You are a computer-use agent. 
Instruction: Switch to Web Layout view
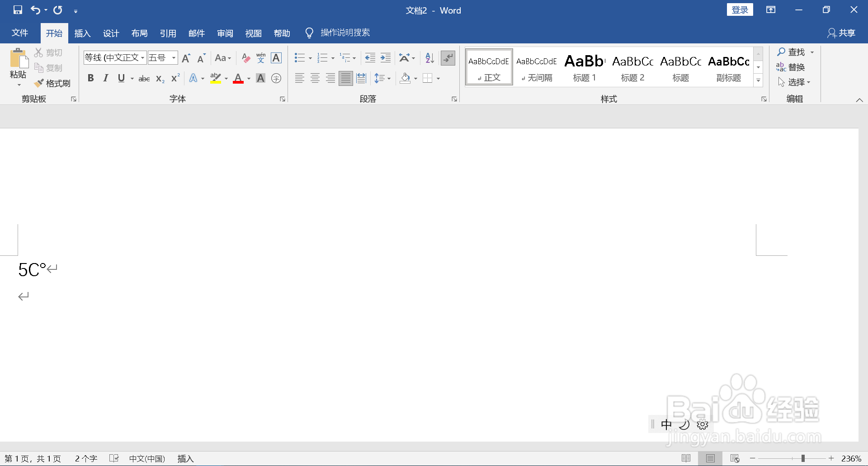coord(735,458)
